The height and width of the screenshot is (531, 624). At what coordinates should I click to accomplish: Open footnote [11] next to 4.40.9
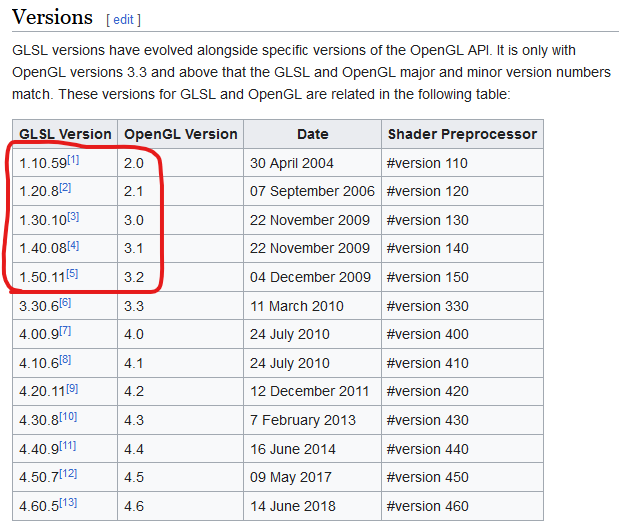point(68,445)
